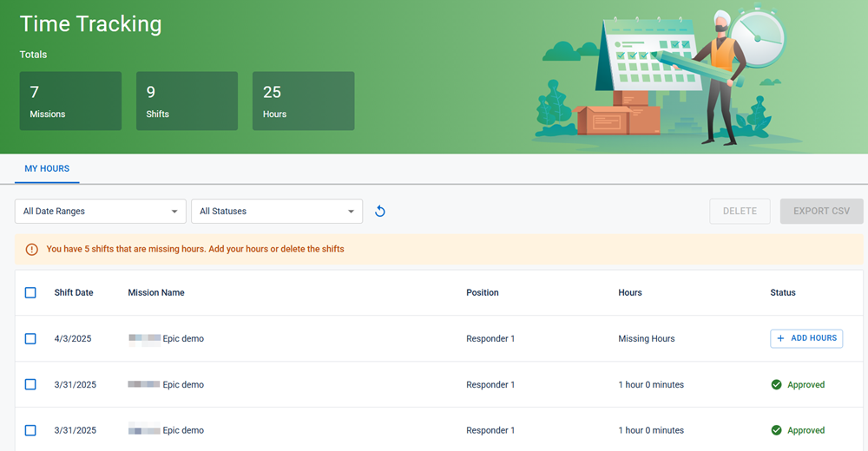Click the 25 Hours totals card
868x451 pixels.
303,101
